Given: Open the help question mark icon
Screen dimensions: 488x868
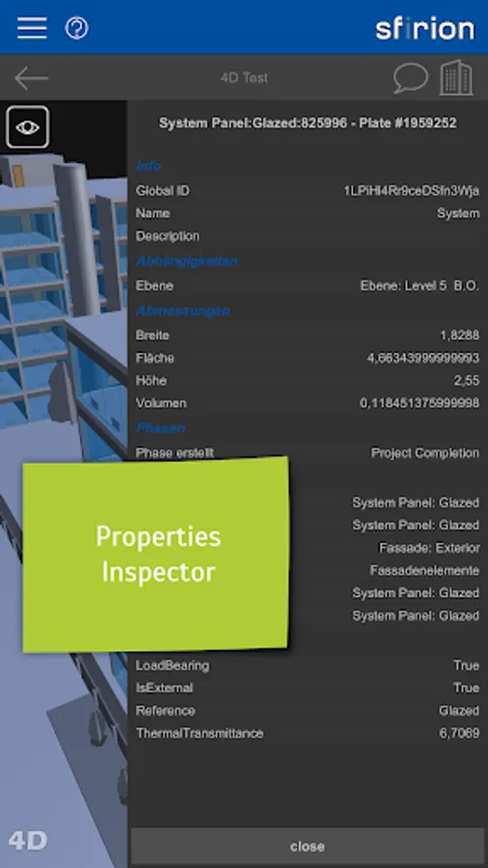Looking at the screenshot, I should pos(76,27).
